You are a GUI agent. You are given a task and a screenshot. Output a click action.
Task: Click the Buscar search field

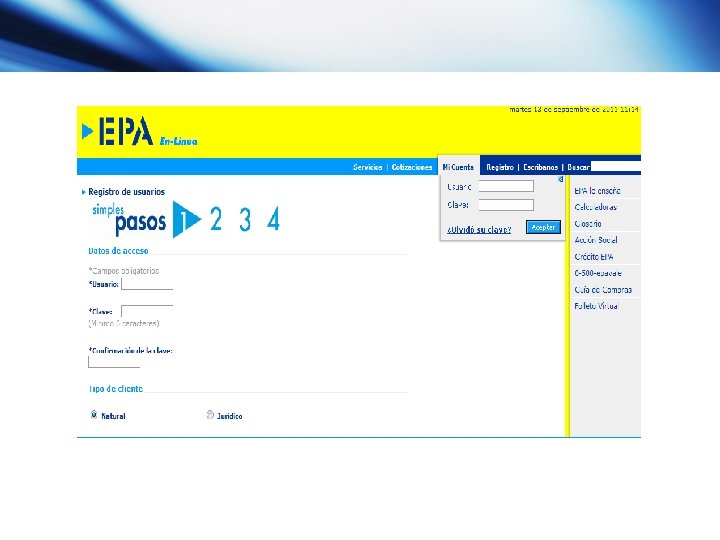pyautogui.click(x=615, y=166)
